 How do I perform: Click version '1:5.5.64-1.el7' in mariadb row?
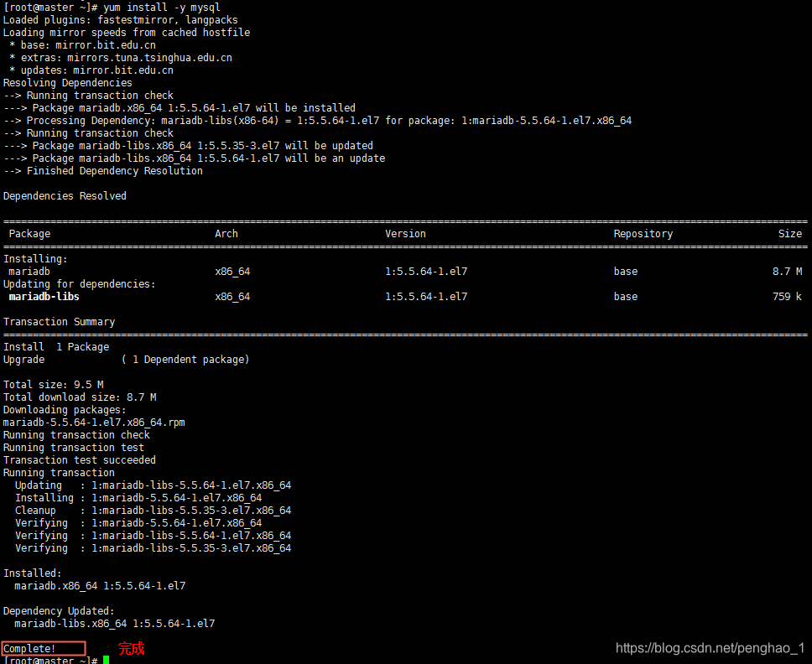(426, 272)
